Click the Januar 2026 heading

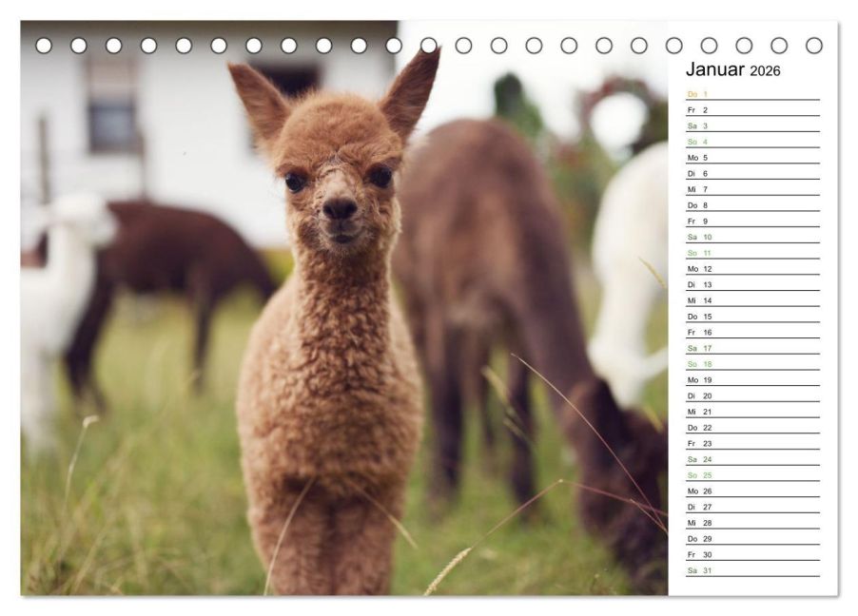coord(732,71)
